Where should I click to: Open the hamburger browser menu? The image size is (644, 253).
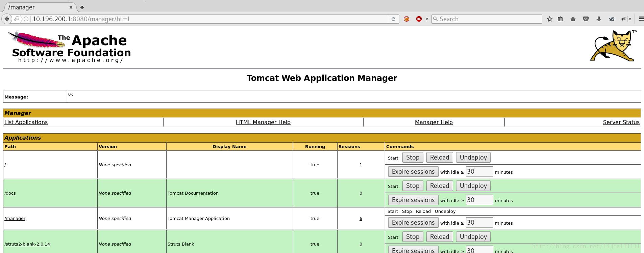[x=641, y=19]
